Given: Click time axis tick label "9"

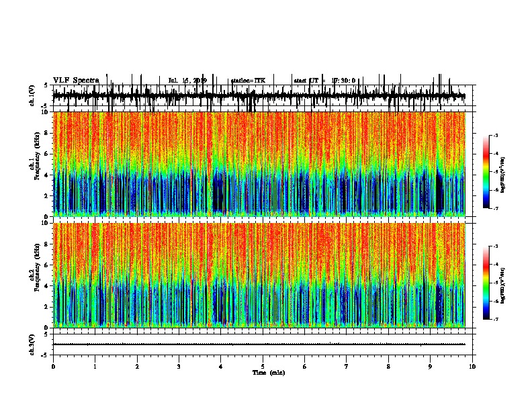Looking at the screenshot, I should [x=430, y=367].
